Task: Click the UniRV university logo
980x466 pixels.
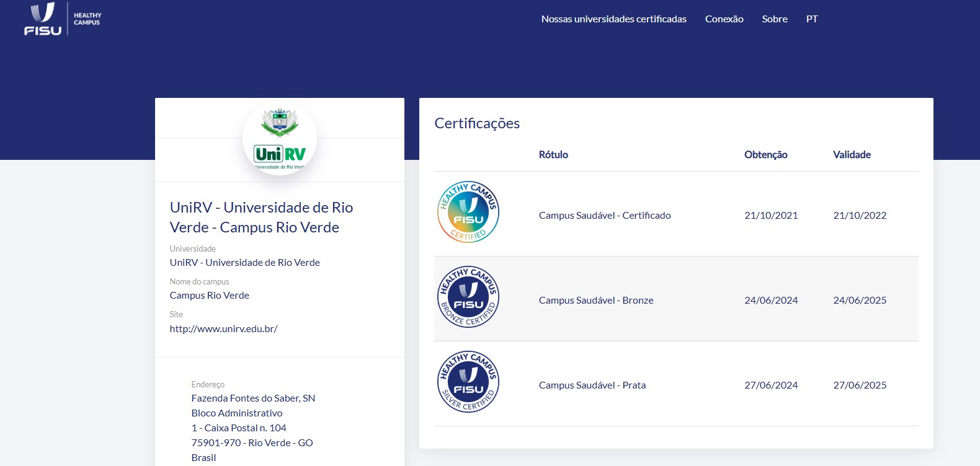Action: click(280, 138)
